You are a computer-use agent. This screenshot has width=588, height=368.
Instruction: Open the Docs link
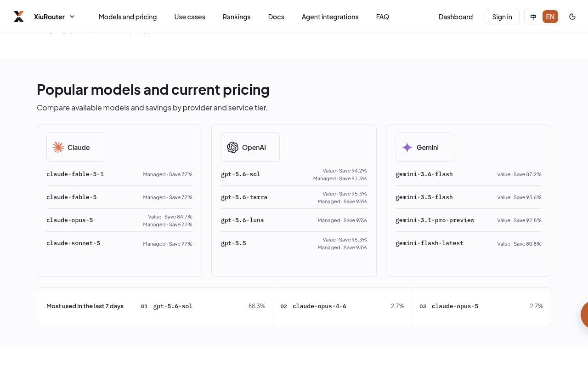tap(276, 17)
